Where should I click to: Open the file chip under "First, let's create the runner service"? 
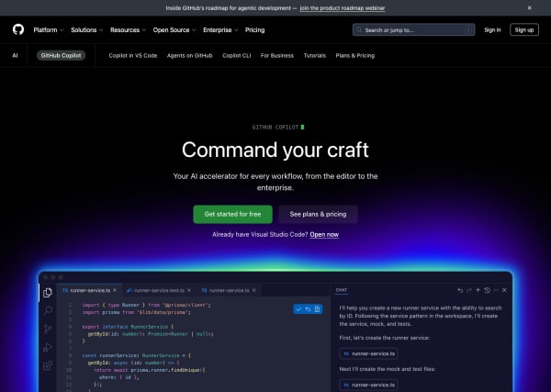pos(368,353)
